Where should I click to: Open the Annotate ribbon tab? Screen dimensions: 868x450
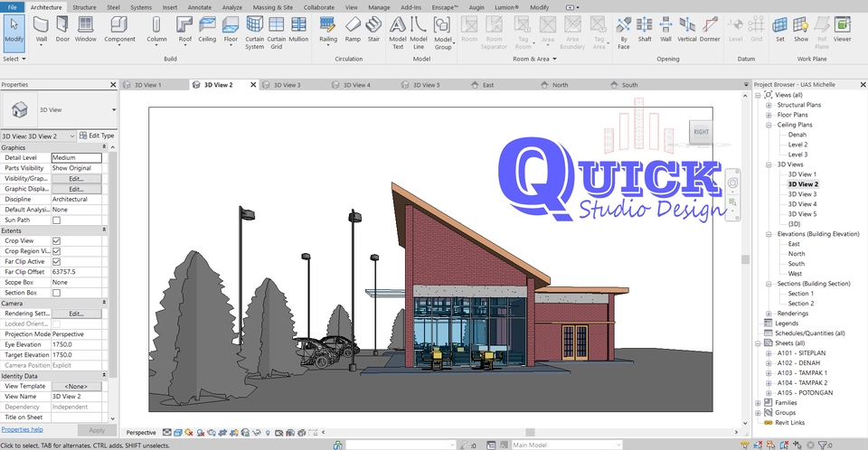pyautogui.click(x=199, y=7)
